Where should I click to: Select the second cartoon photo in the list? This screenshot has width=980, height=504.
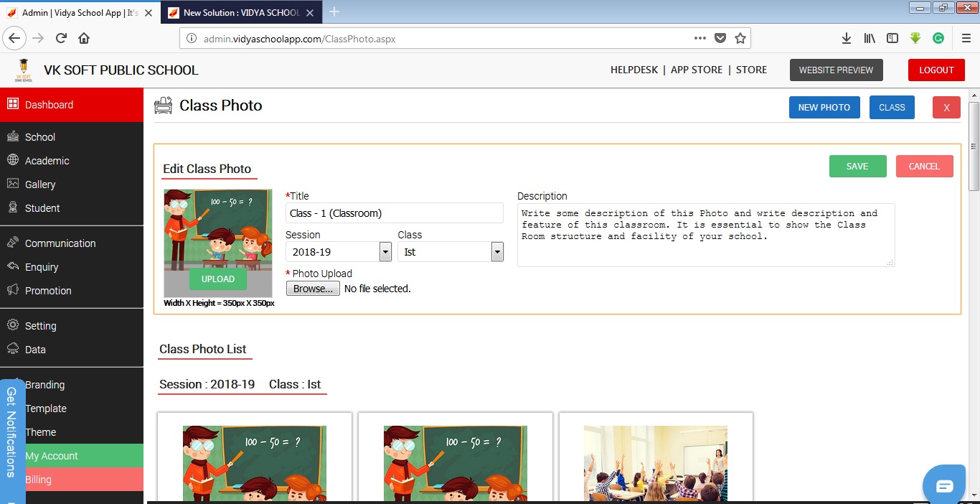(x=456, y=463)
